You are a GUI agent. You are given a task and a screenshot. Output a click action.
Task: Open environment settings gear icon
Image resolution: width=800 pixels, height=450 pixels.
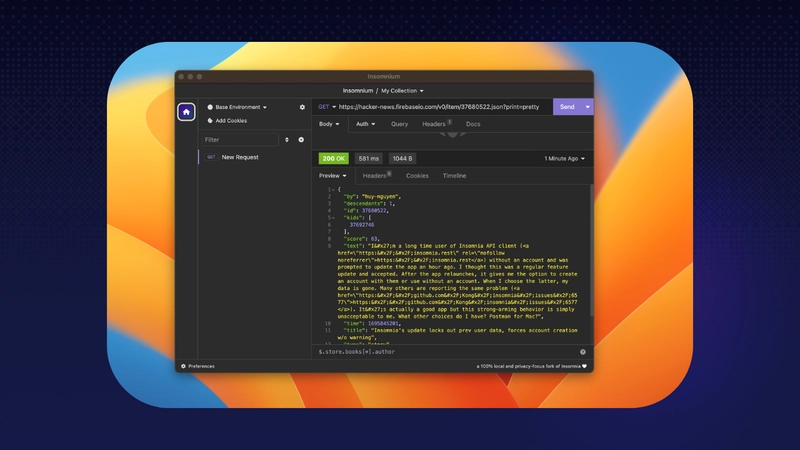click(x=302, y=107)
